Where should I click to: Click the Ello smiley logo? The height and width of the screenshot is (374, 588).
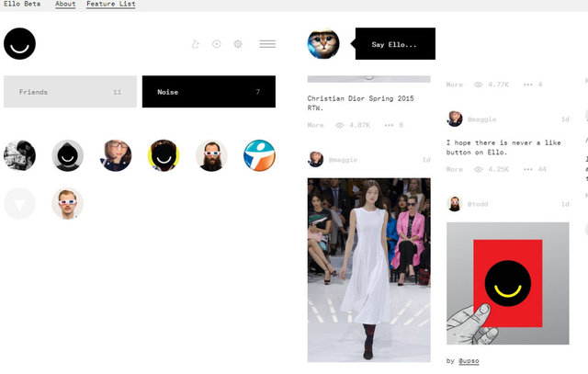click(x=19, y=43)
